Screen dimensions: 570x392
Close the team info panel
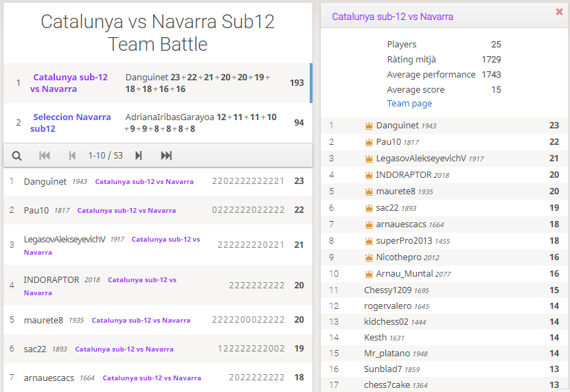[x=559, y=12]
